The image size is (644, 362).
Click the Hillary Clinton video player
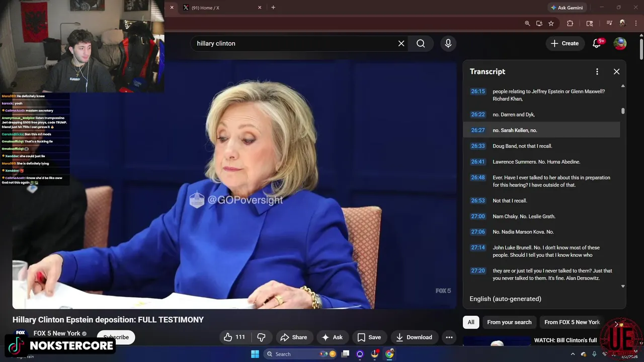(x=234, y=184)
